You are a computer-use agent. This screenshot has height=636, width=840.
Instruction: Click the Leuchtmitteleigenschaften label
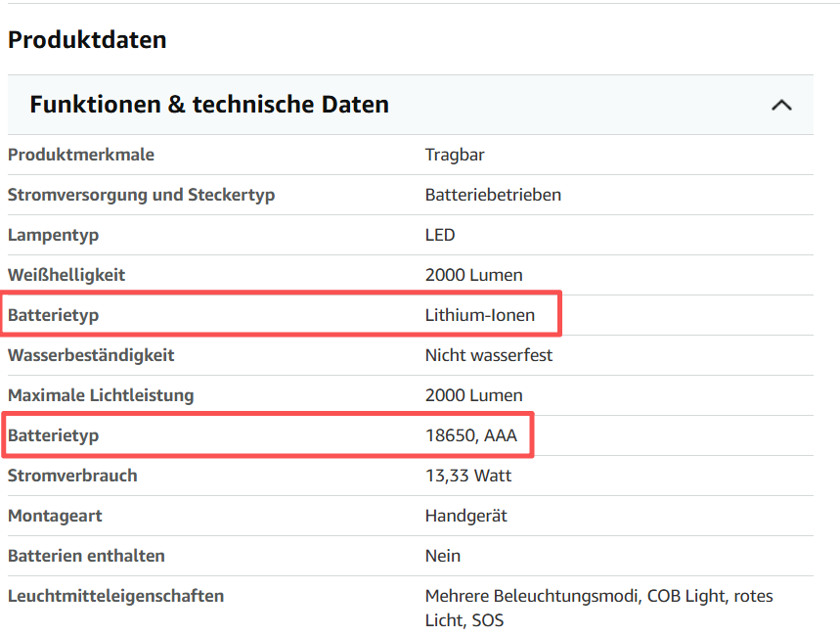tap(115, 596)
